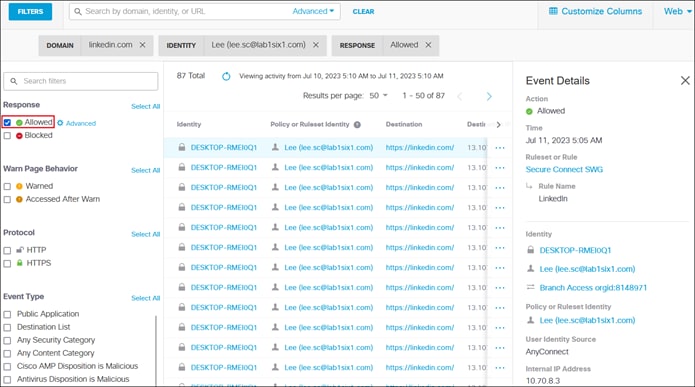Click Lee link under Policy or Ruleset Identity details
695x387 pixels.
587,321
